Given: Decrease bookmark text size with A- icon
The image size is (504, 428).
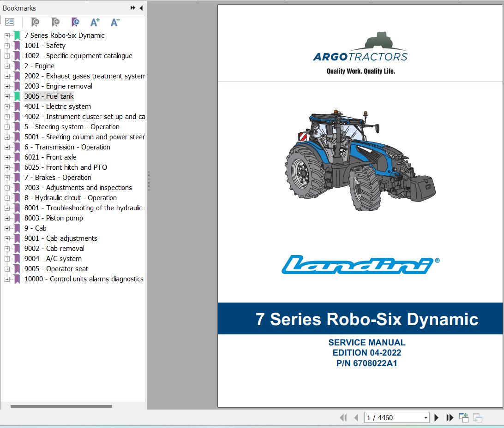Looking at the screenshot, I should click(115, 22).
